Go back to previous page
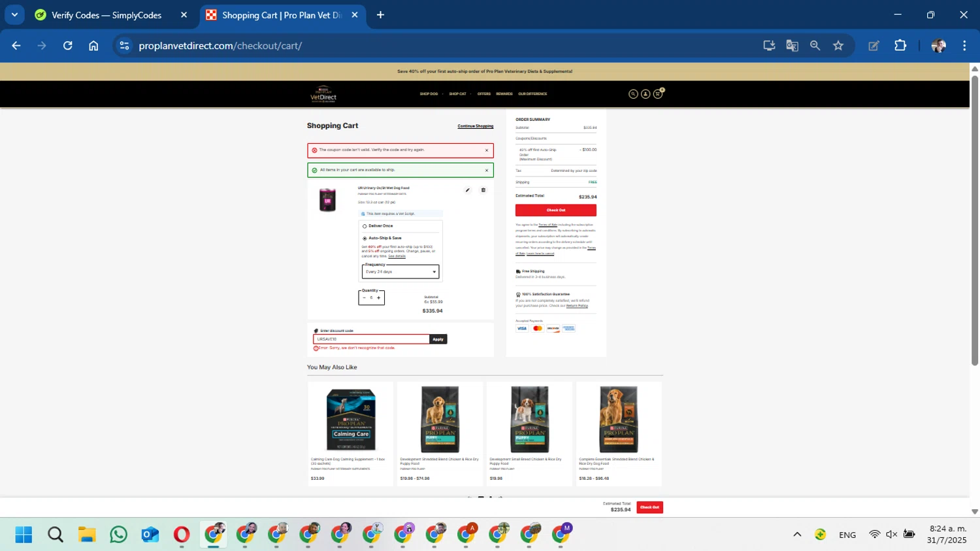 16,46
